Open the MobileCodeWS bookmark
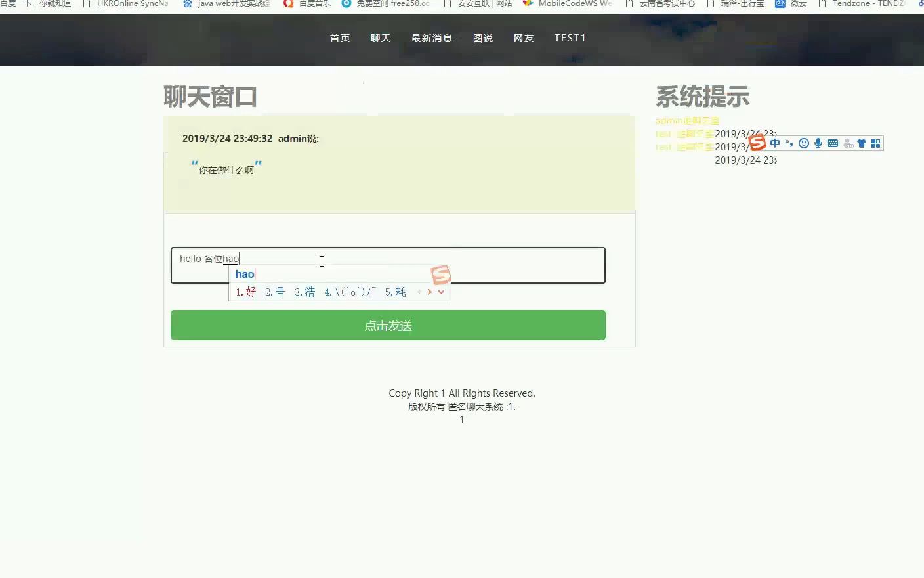 click(568, 3)
